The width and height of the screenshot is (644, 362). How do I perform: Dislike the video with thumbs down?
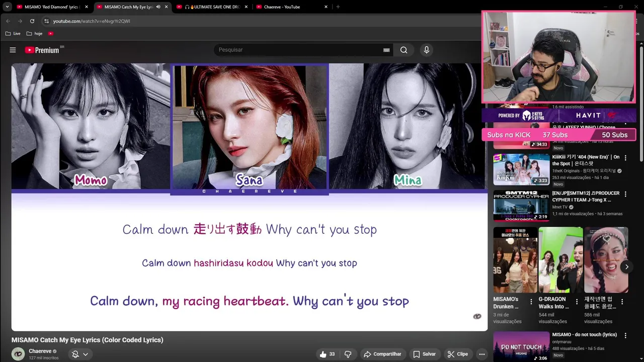pyautogui.click(x=348, y=354)
